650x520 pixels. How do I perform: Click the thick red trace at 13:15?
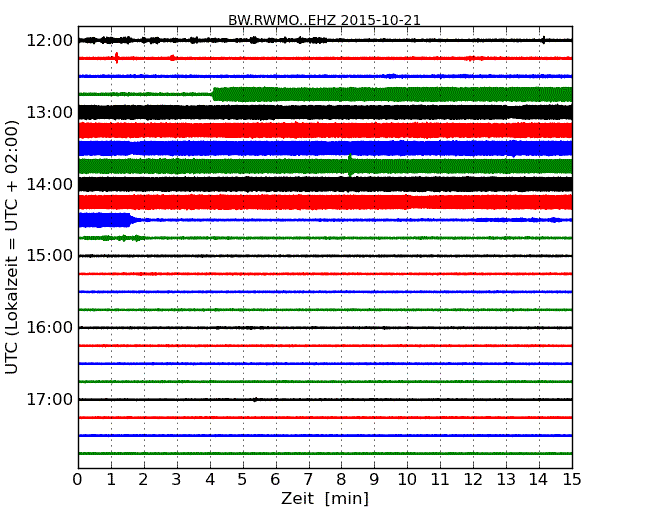325,130
